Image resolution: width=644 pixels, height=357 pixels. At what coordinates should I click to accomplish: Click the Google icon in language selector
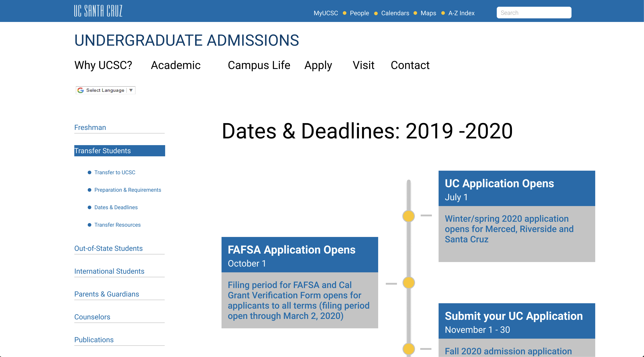(x=81, y=90)
